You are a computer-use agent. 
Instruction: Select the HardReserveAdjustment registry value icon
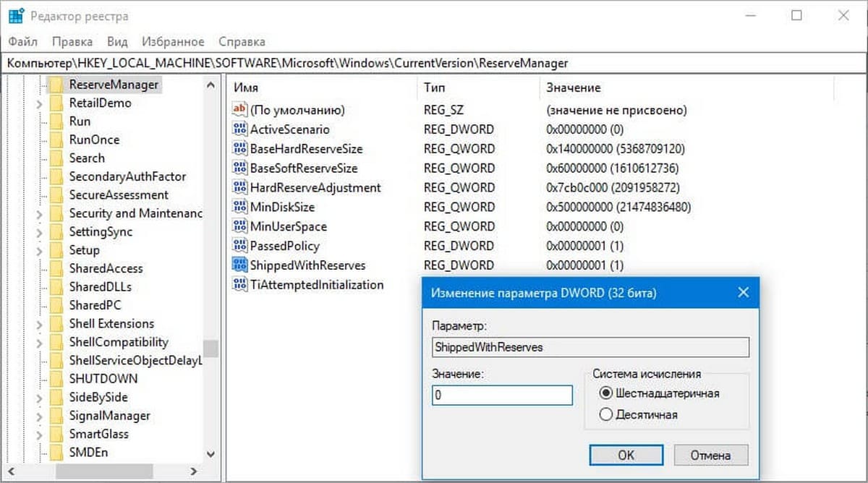(x=239, y=187)
